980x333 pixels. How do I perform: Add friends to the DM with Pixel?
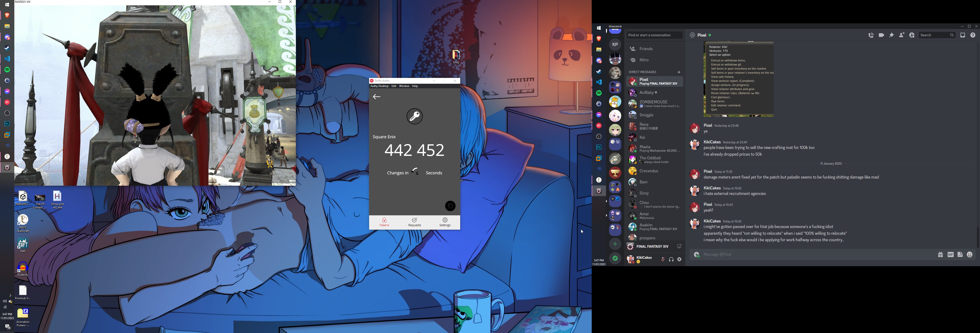[x=902, y=35]
